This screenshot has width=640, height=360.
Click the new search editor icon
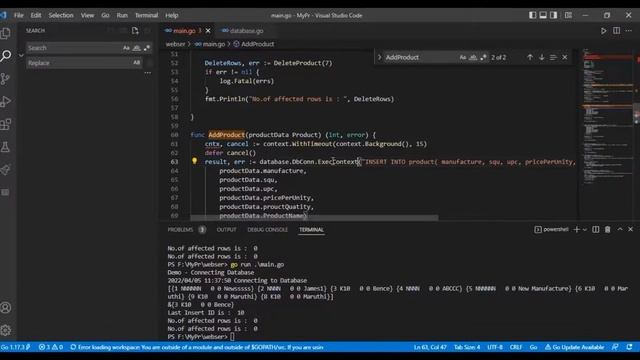tap(135, 31)
